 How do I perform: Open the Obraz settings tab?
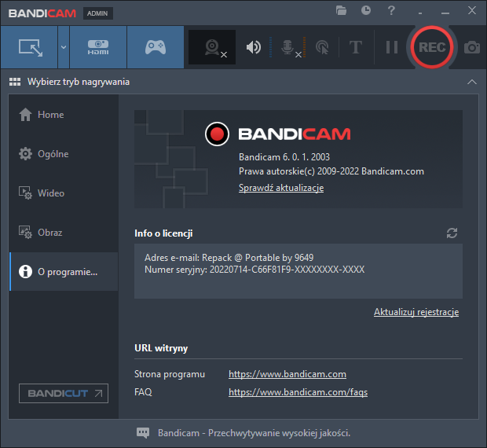pyautogui.click(x=64, y=233)
